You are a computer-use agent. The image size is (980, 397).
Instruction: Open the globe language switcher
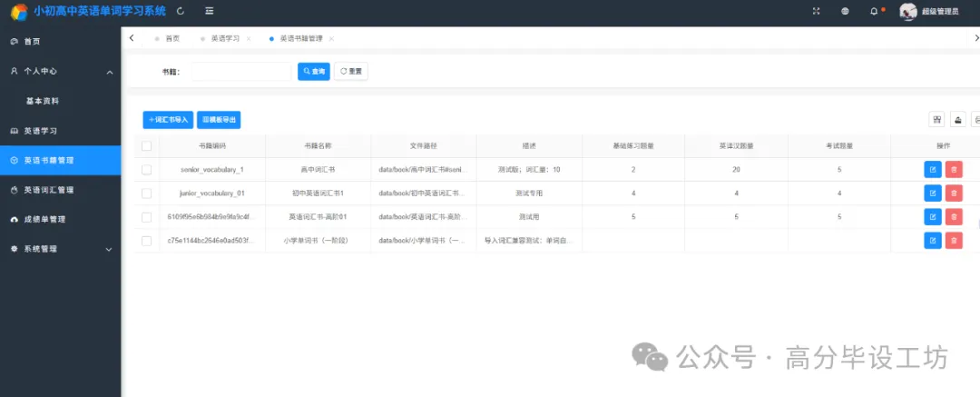pos(845,11)
